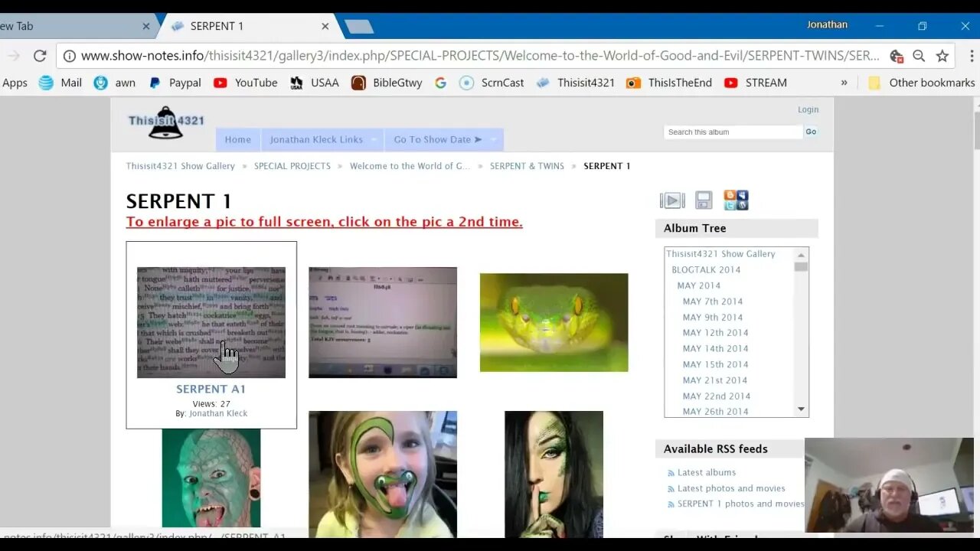This screenshot has height=551, width=980.
Task: Click the Thisisit4321 bell logo
Action: (166, 123)
